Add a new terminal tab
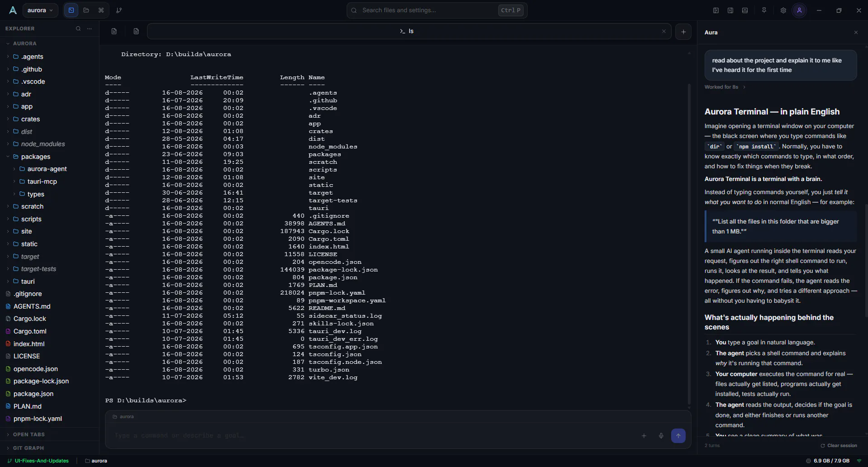Image resolution: width=868 pixels, height=467 pixels. tap(683, 32)
